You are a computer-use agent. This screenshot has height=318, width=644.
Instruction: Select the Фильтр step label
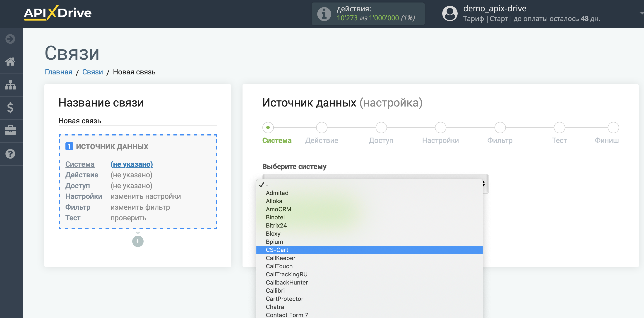[x=500, y=140]
